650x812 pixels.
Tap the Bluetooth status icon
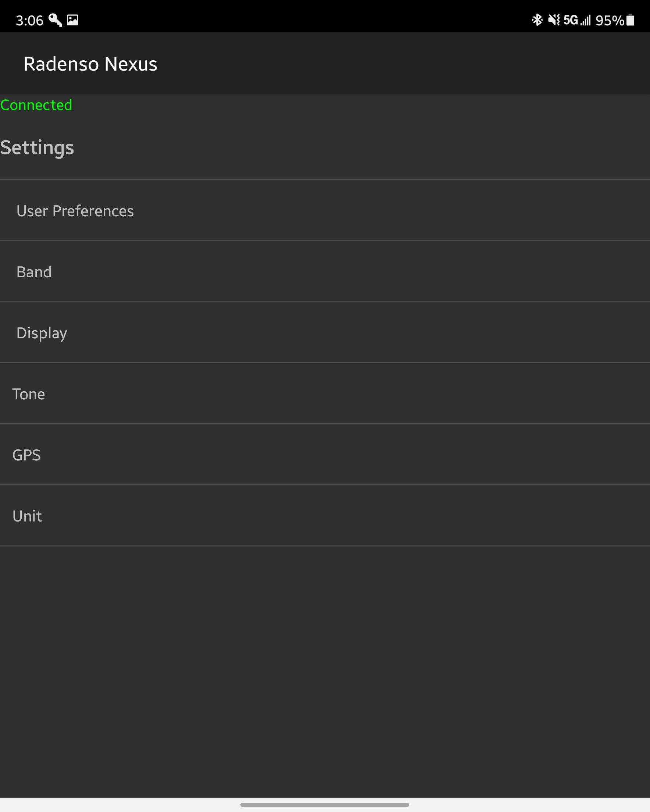537,20
